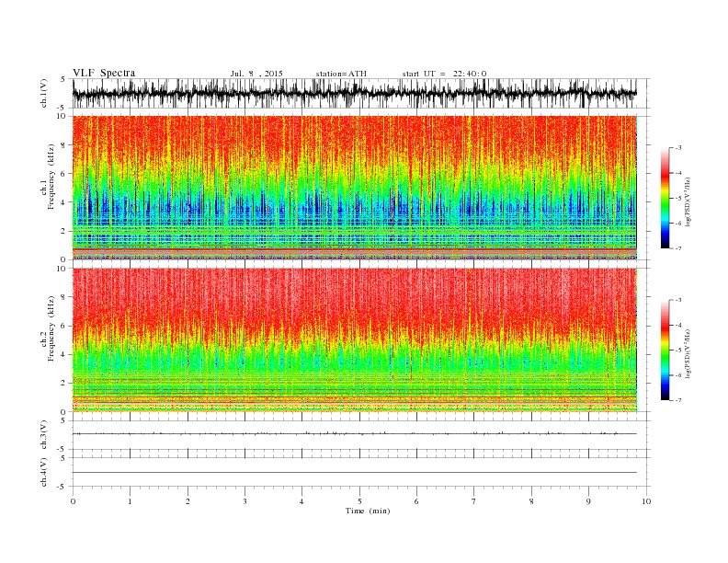The height and width of the screenshot is (563, 728).
Task: Click the 'ch.1(V)' waveform axis label
Action: 44,93
